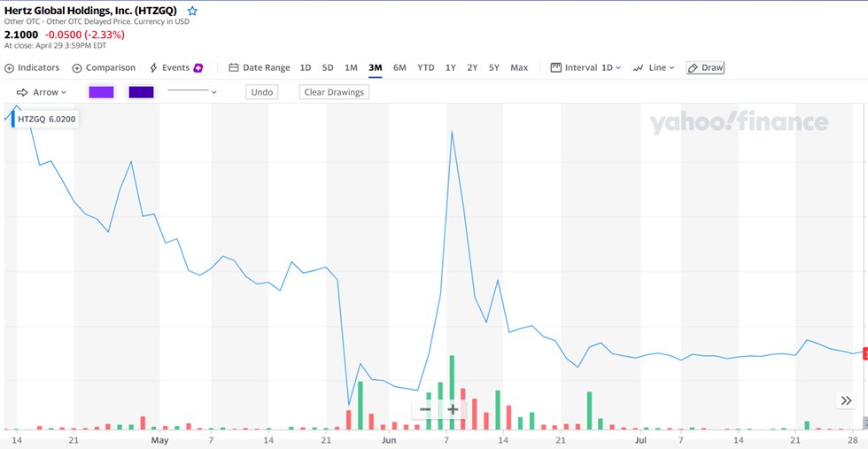Pick the dark purple color swatch
868x449 pixels.
pyautogui.click(x=141, y=92)
